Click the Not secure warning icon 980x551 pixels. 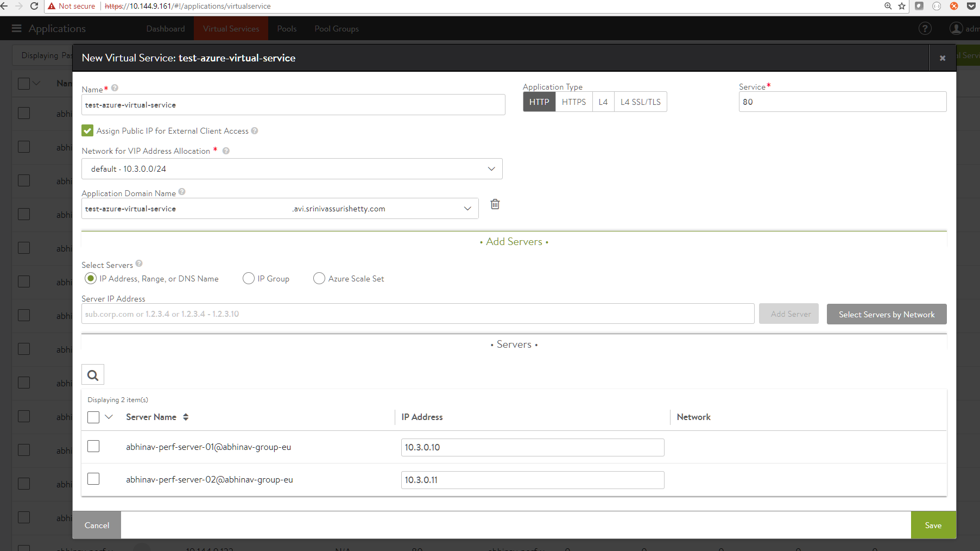coord(52,6)
